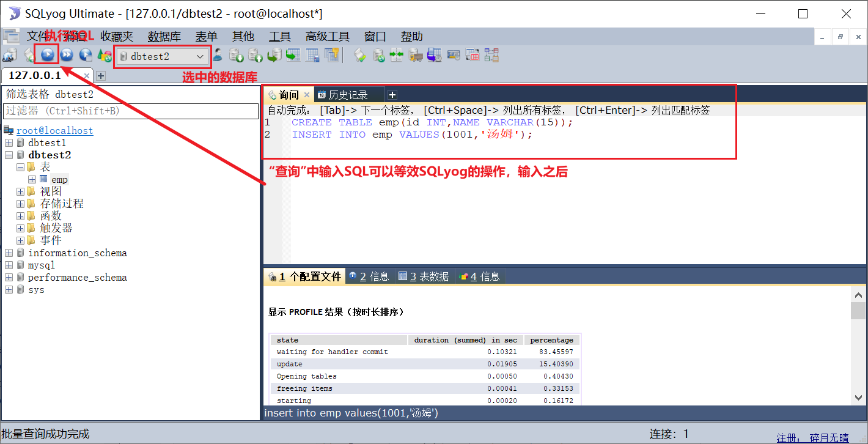The image size is (868, 444).
Task: Select the emp table in tree
Action: tap(59, 179)
